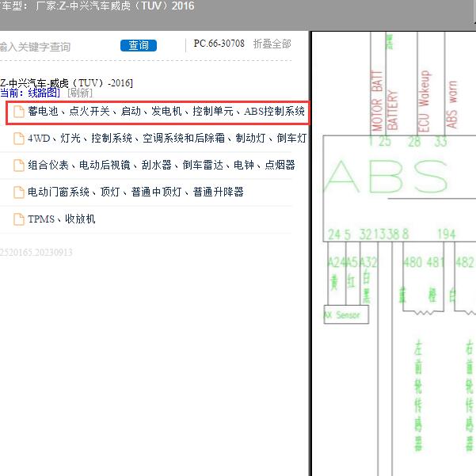Click pin number 33 atop ABS box

440,142
